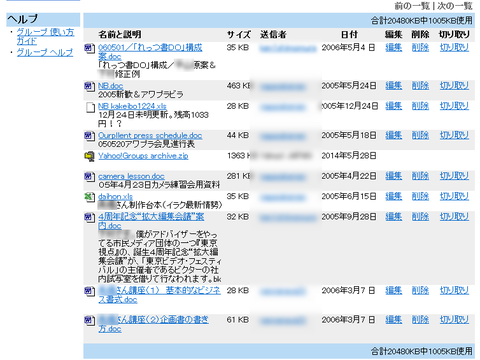The height and width of the screenshot is (360, 480).
Task: Open Ourplanet_press_schedule.doc link
Action: click(x=150, y=135)
